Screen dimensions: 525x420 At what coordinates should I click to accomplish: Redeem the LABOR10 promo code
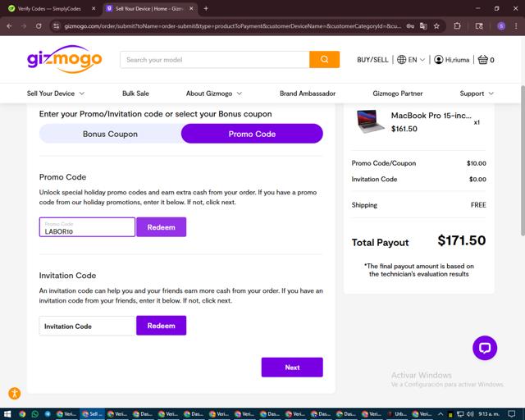(161, 227)
